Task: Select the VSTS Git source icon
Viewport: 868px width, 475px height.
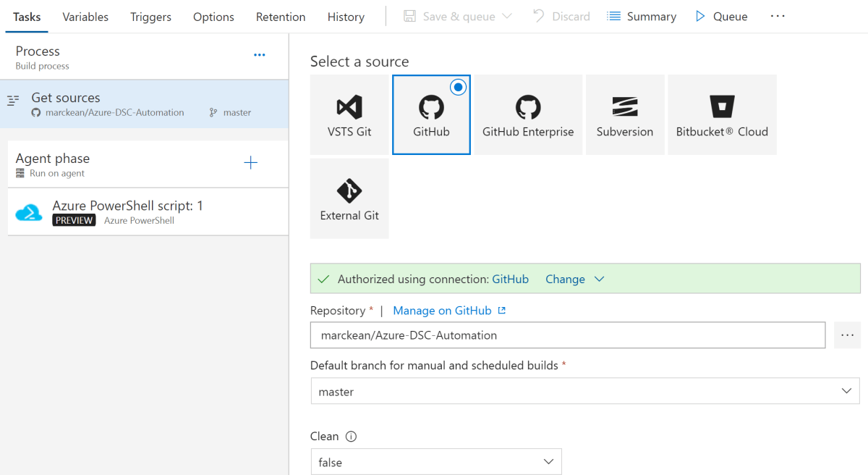Action: point(349,109)
